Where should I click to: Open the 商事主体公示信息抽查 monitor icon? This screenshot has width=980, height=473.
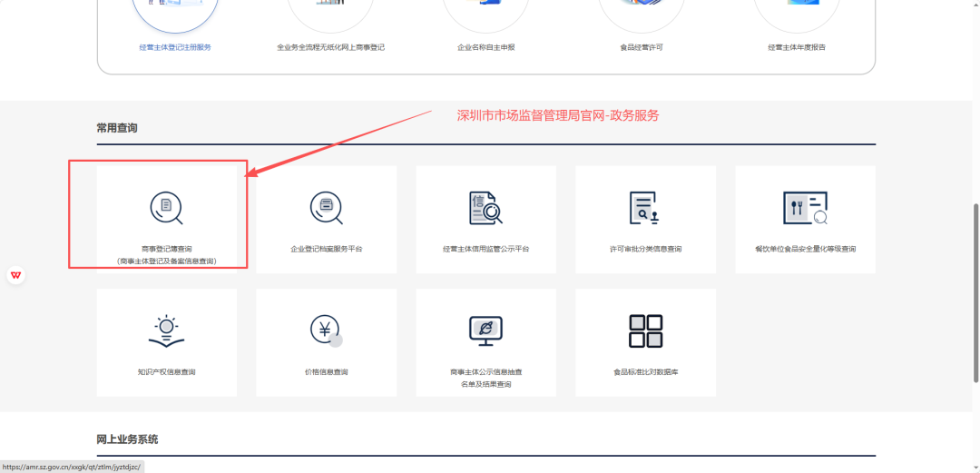pos(485,331)
